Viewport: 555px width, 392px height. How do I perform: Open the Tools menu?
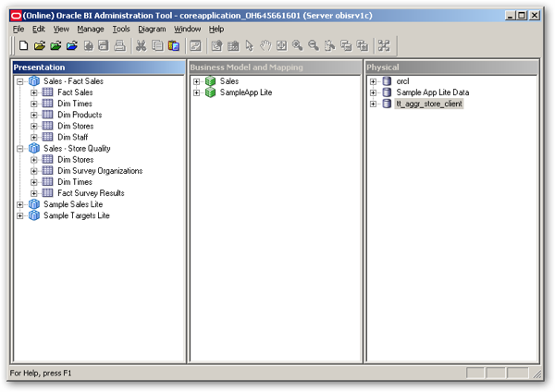pos(121,29)
